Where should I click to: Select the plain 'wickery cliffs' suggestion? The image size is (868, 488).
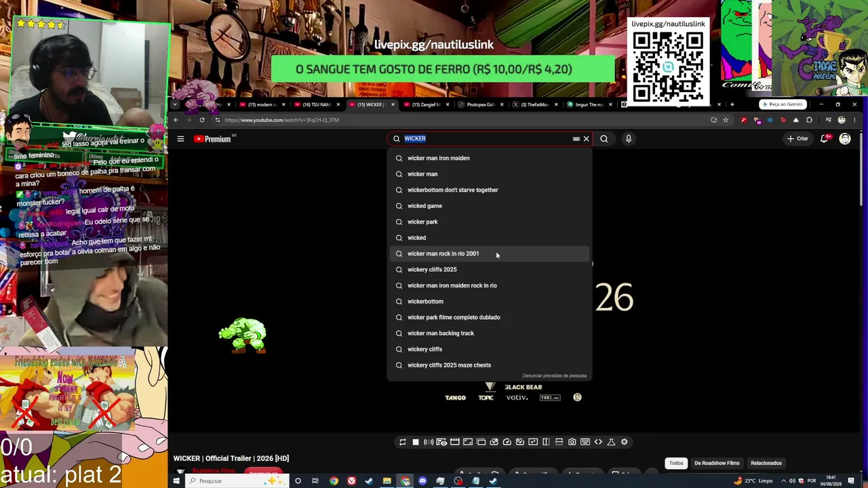click(489, 349)
